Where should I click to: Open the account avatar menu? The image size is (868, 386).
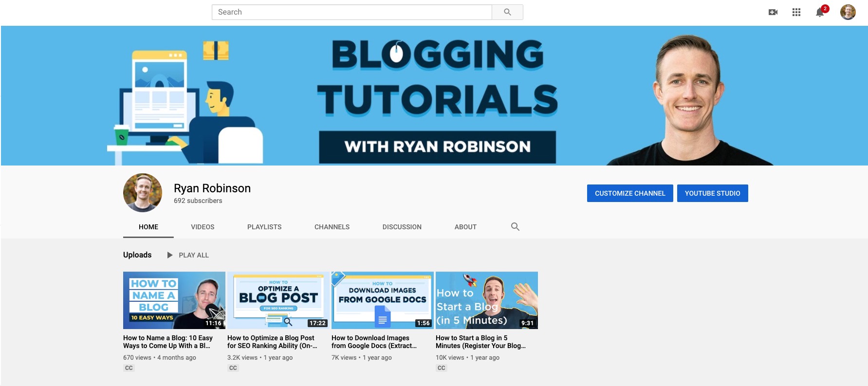pyautogui.click(x=848, y=12)
